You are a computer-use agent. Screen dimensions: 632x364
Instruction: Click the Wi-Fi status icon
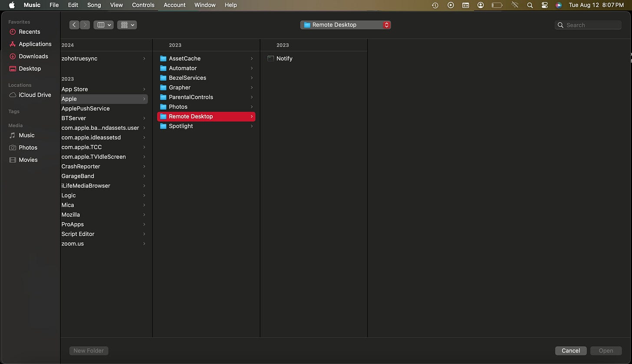pos(515,5)
